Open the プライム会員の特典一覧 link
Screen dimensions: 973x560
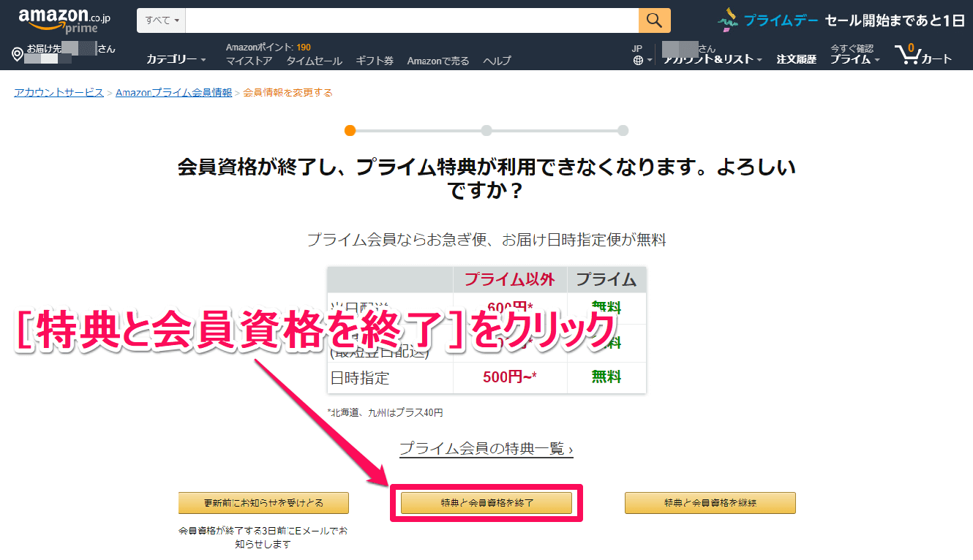[x=487, y=449]
